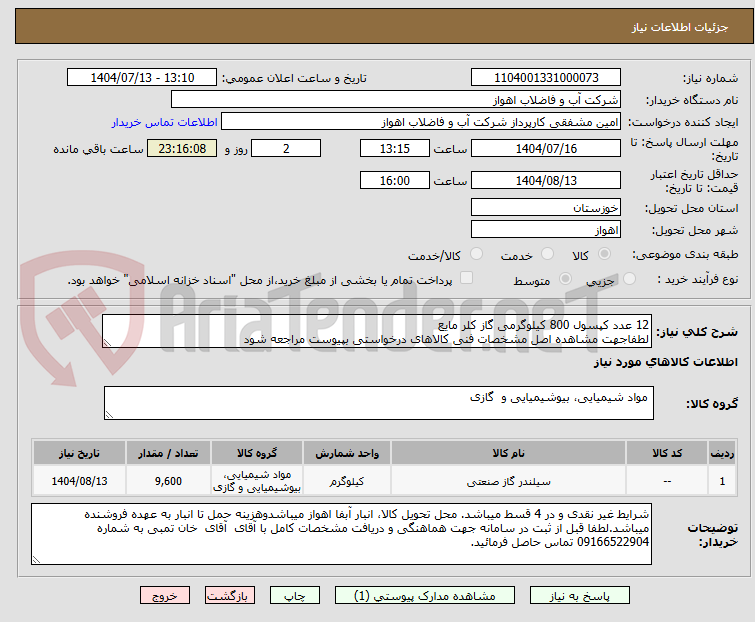Select the خدمت radio button
Image resolution: width=755 pixels, height=622 pixels.
547,254
